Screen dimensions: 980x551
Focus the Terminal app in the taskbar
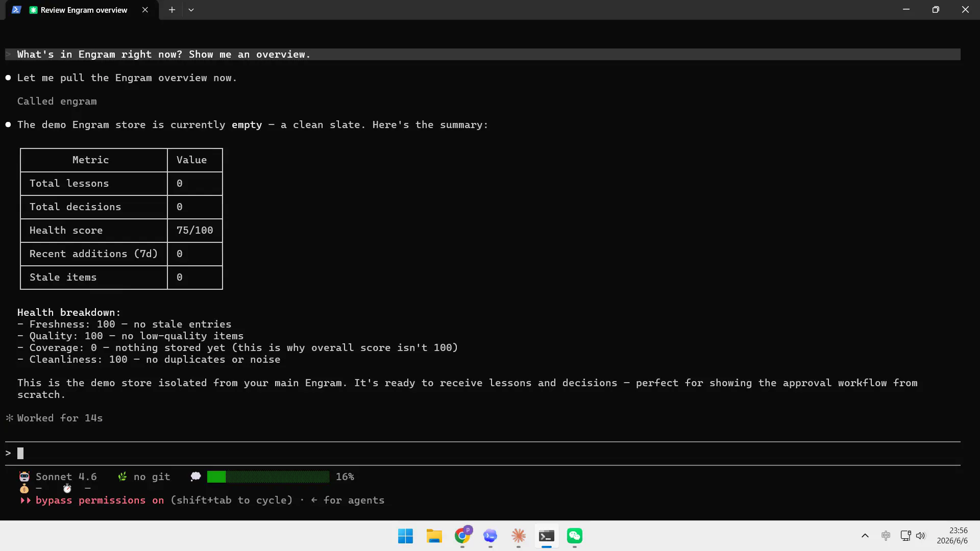[547, 536]
